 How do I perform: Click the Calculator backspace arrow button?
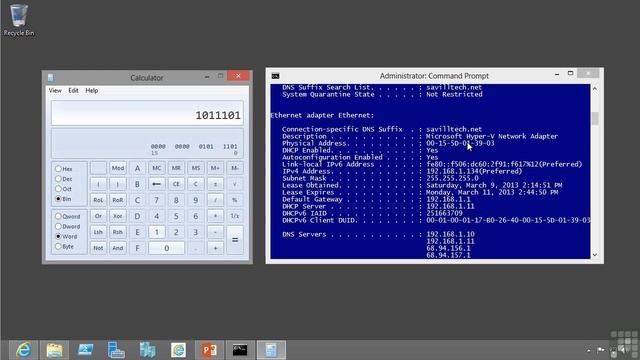click(x=156, y=184)
